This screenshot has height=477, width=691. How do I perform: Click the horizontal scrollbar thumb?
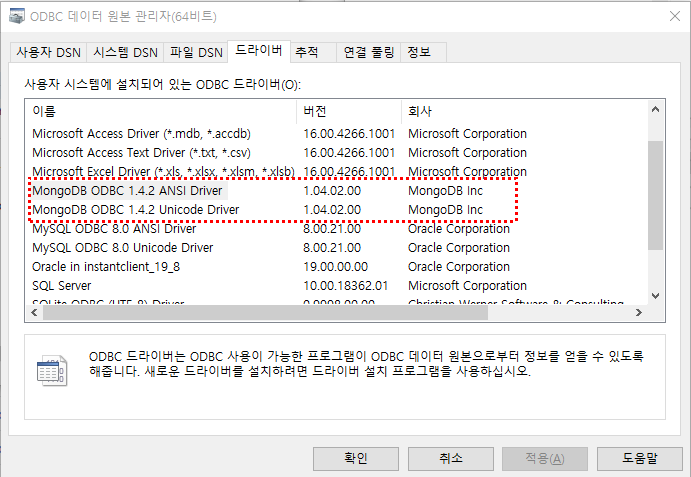[265, 313]
